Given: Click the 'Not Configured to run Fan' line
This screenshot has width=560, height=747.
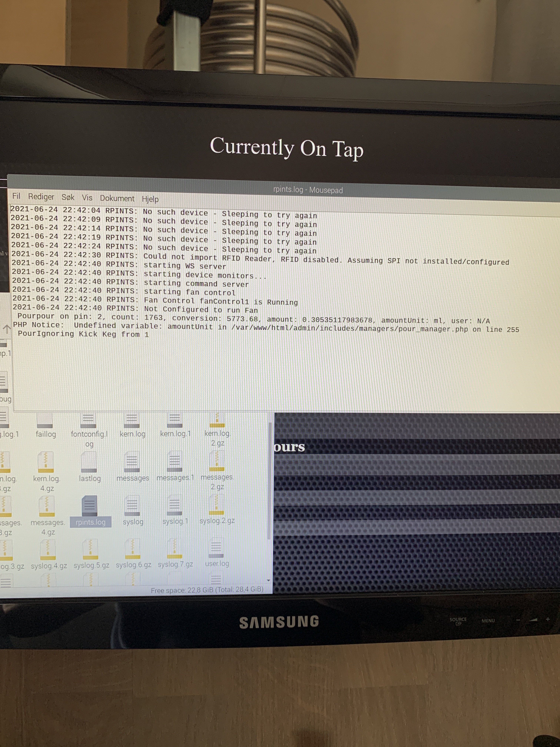Looking at the screenshot, I should (135, 309).
